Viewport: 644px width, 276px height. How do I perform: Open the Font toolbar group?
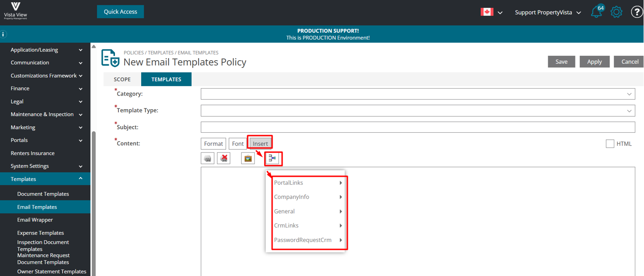238,144
